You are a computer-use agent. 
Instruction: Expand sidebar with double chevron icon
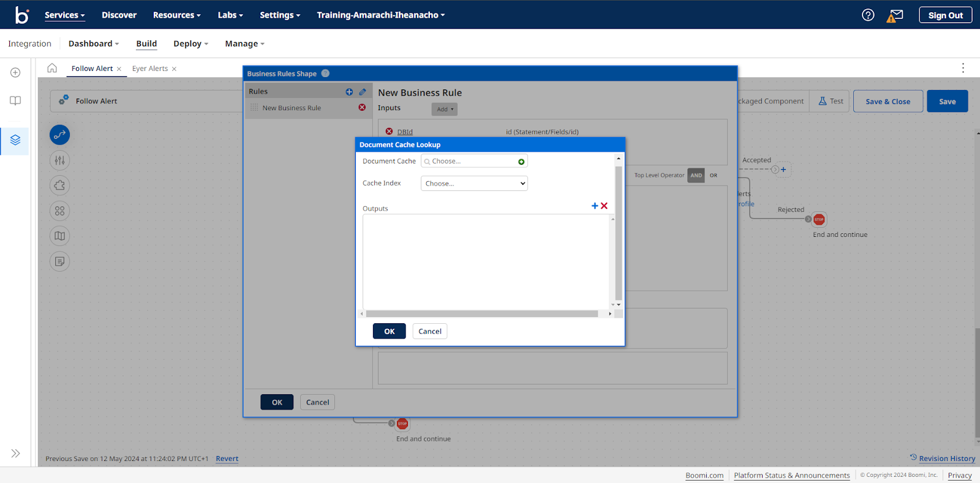pyautogui.click(x=15, y=453)
